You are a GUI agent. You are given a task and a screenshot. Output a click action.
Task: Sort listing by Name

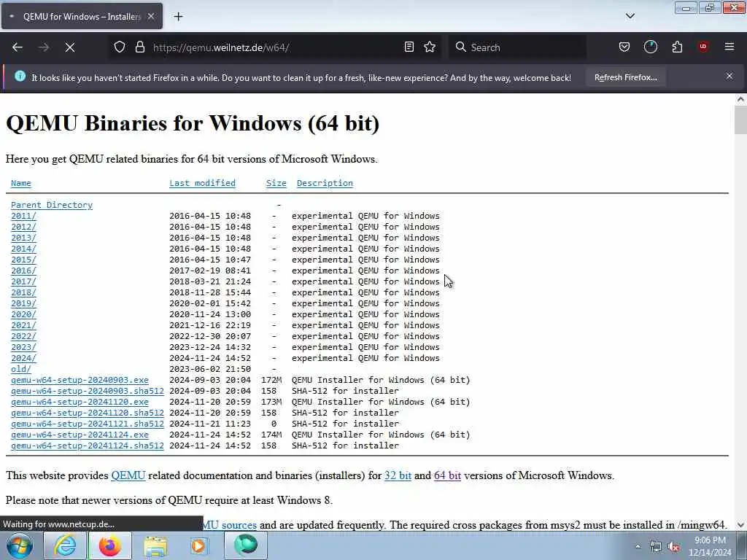(21, 183)
